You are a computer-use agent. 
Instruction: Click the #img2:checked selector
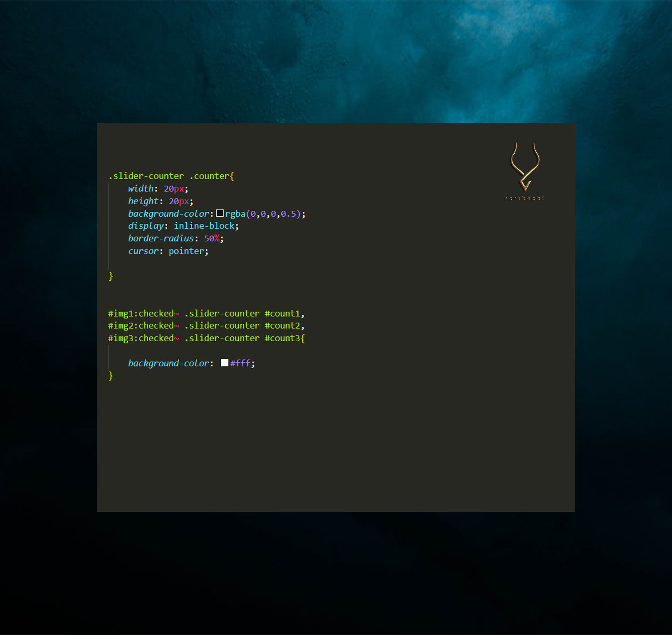(141, 326)
